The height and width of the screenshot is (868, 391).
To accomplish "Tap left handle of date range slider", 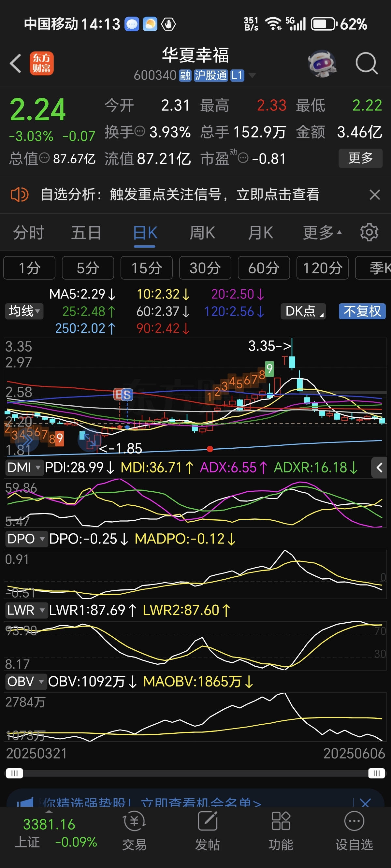I will 14,773.
